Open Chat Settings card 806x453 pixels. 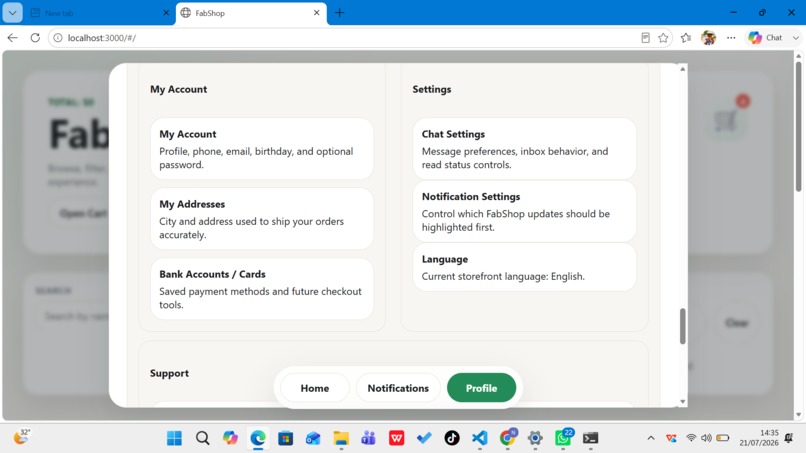click(524, 149)
